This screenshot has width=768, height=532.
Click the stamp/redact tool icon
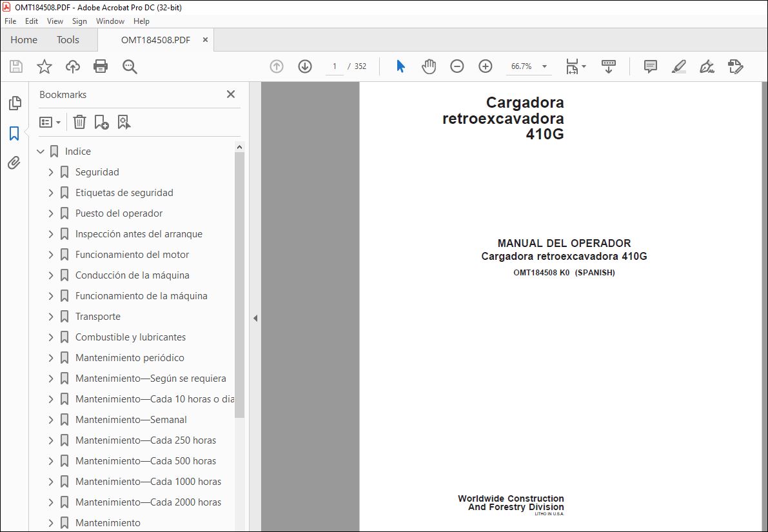coord(736,66)
